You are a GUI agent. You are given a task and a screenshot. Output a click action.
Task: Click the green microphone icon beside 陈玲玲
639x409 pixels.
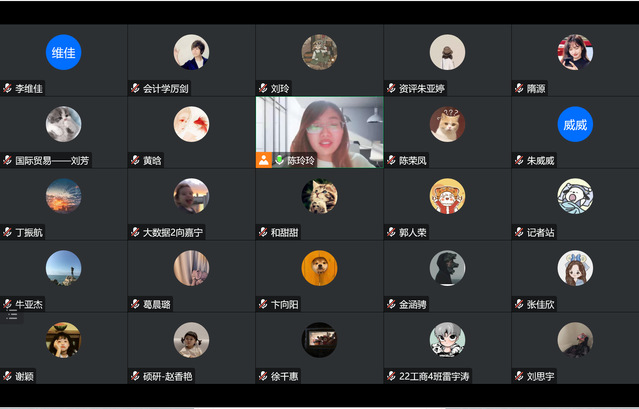pyautogui.click(x=279, y=160)
